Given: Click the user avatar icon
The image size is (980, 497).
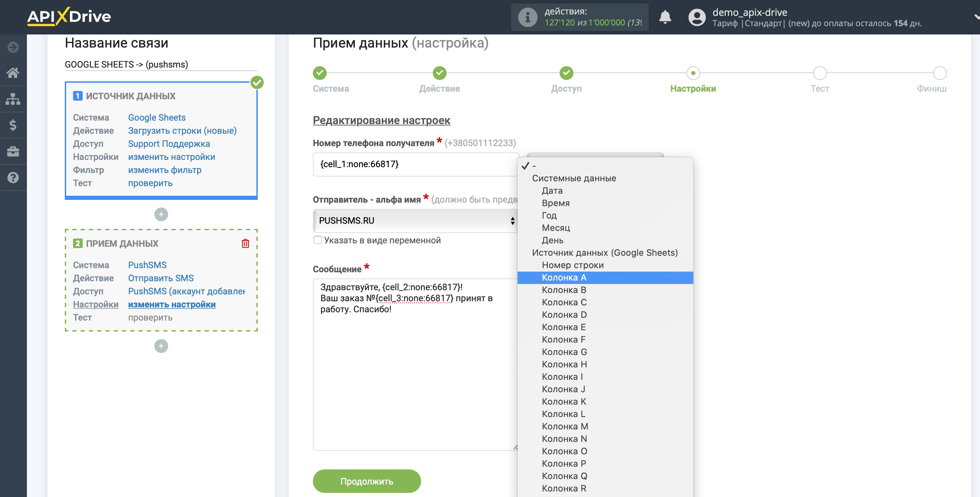Looking at the screenshot, I should (x=696, y=17).
